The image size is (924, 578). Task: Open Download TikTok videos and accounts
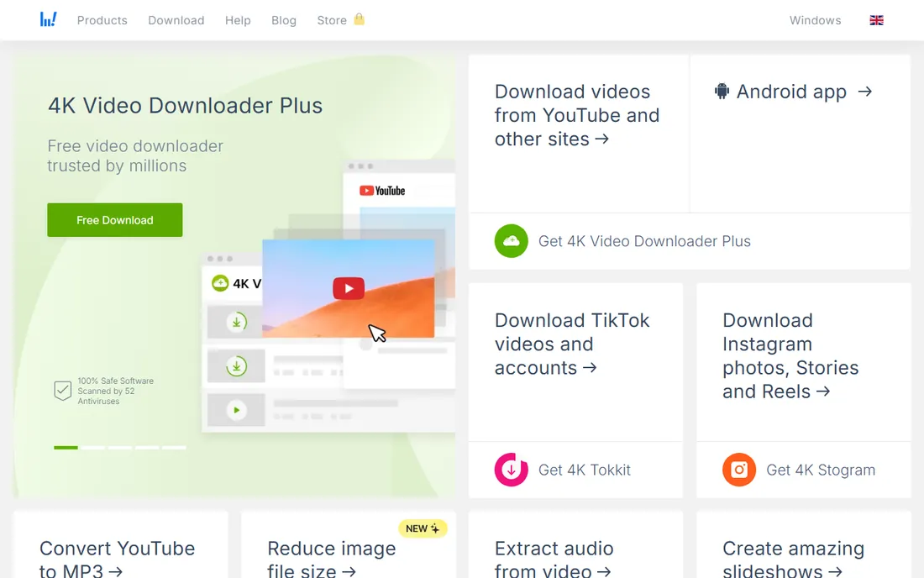(x=572, y=344)
